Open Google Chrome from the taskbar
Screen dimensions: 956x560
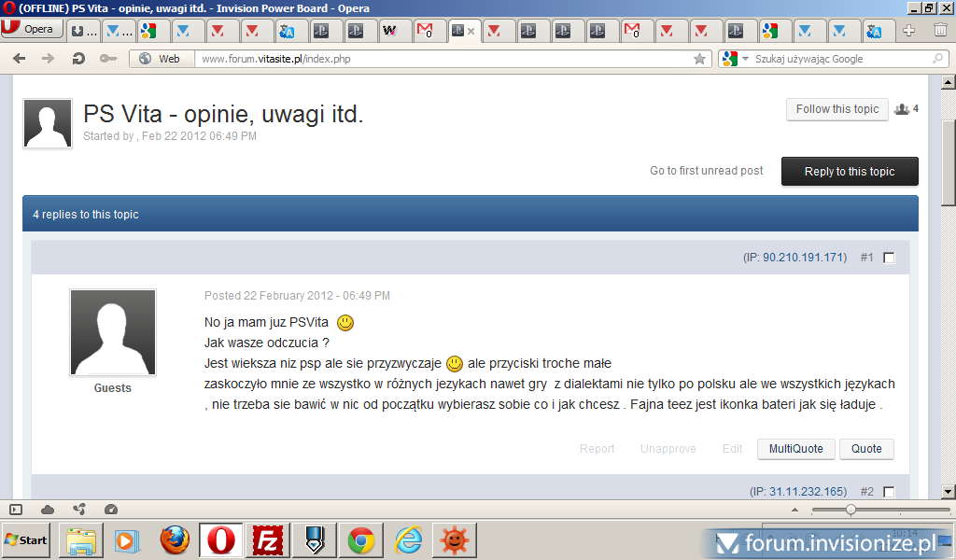361,540
